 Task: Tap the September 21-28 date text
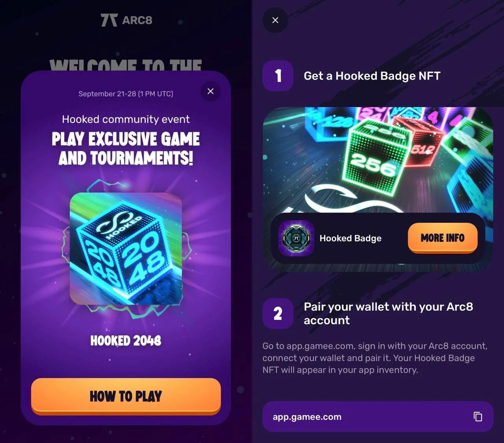[x=126, y=94]
